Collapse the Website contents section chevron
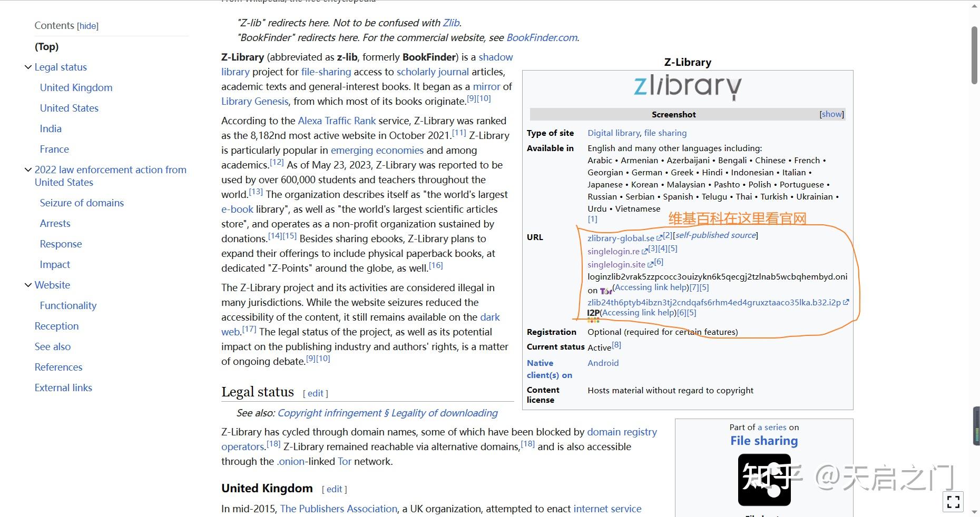 point(28,285)
